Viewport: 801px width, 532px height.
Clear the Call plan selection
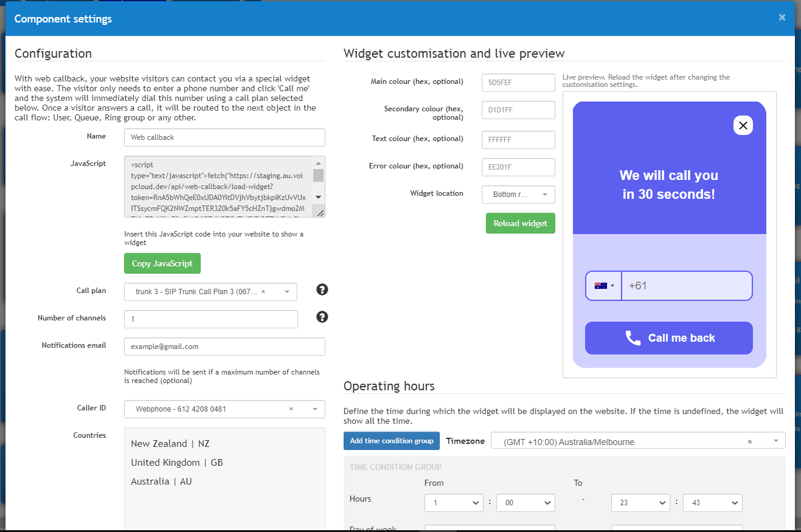[263, 292]
